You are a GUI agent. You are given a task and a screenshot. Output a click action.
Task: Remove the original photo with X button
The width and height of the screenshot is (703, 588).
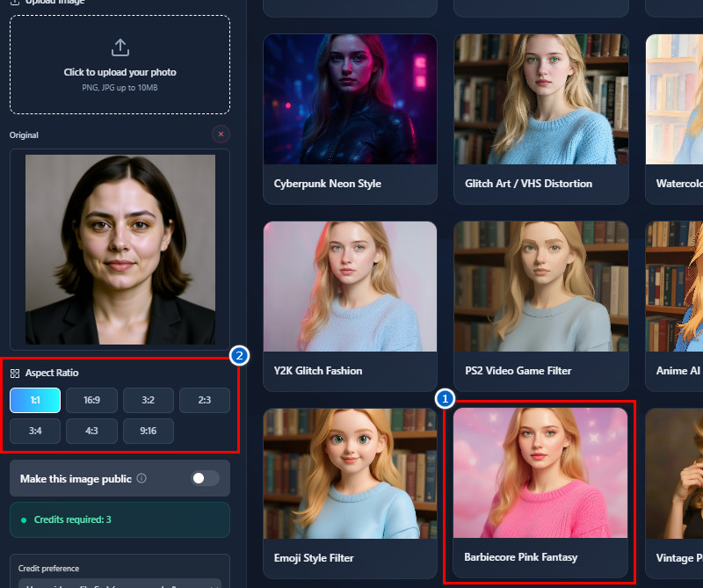(x=221, y=134)
